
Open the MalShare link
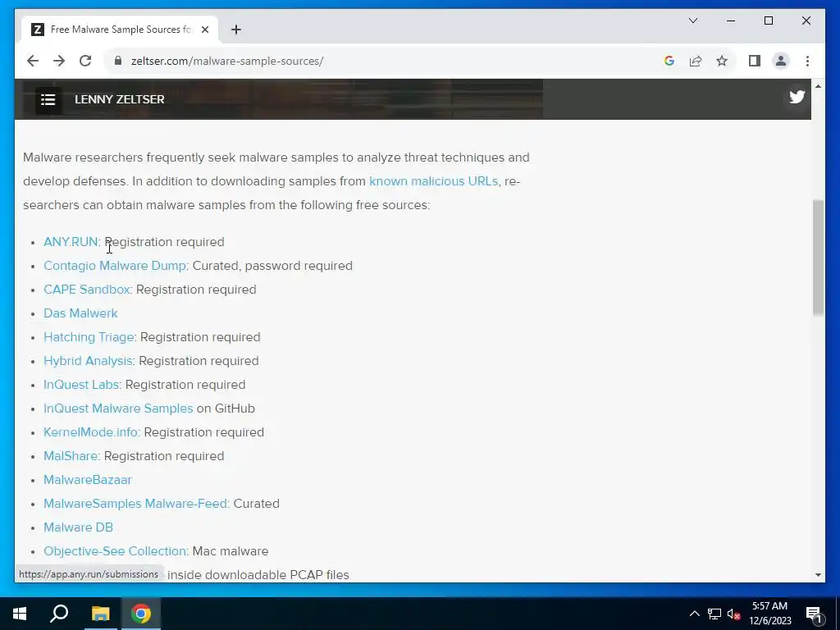[x=71, y=456]
